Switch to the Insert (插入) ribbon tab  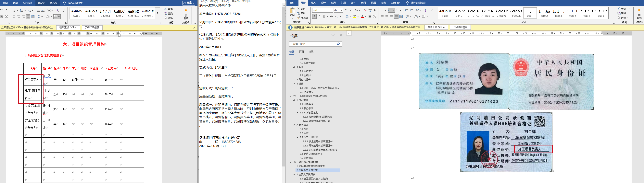click(x=313, y=3)
